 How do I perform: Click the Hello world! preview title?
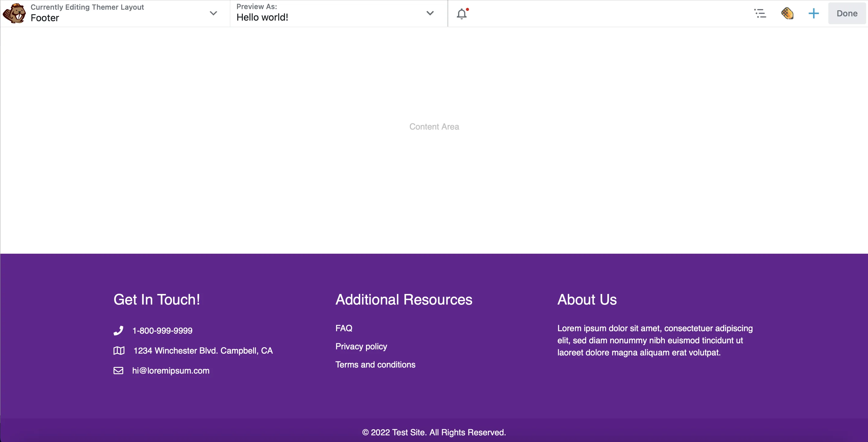point(262,17)
